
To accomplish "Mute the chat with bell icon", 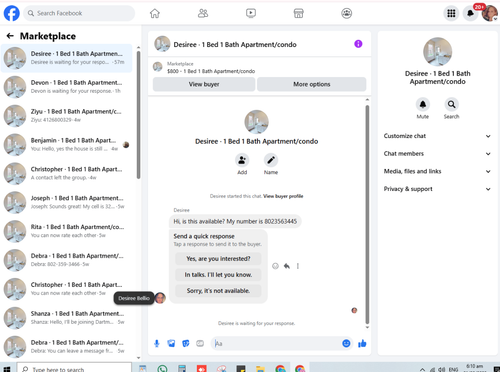I will point(423,105).
